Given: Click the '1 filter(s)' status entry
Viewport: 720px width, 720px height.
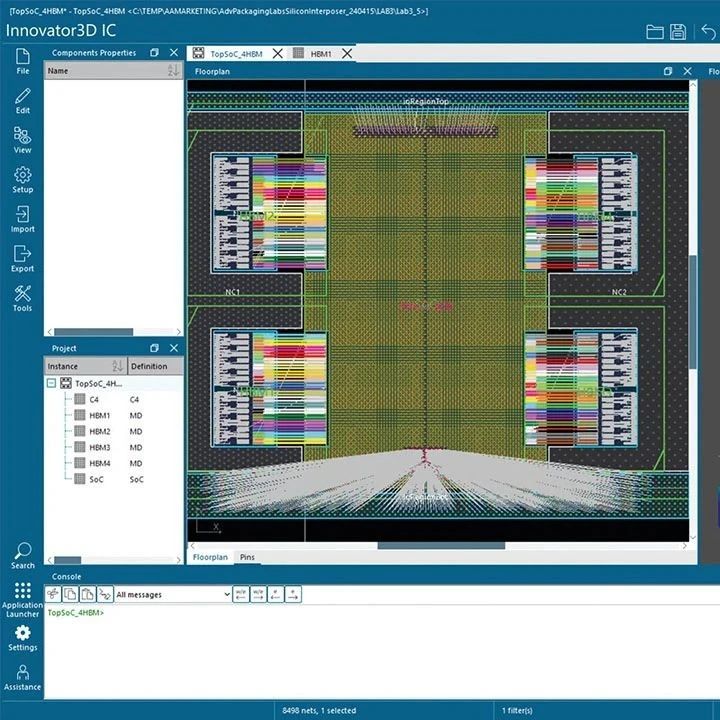Looking at the screenshot, I should tap(517, 710).
